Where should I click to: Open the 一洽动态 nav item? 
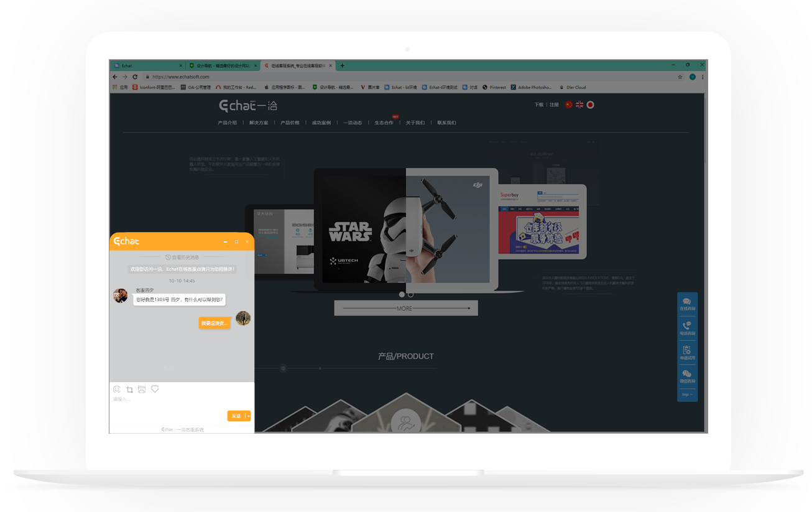point(353,123)
